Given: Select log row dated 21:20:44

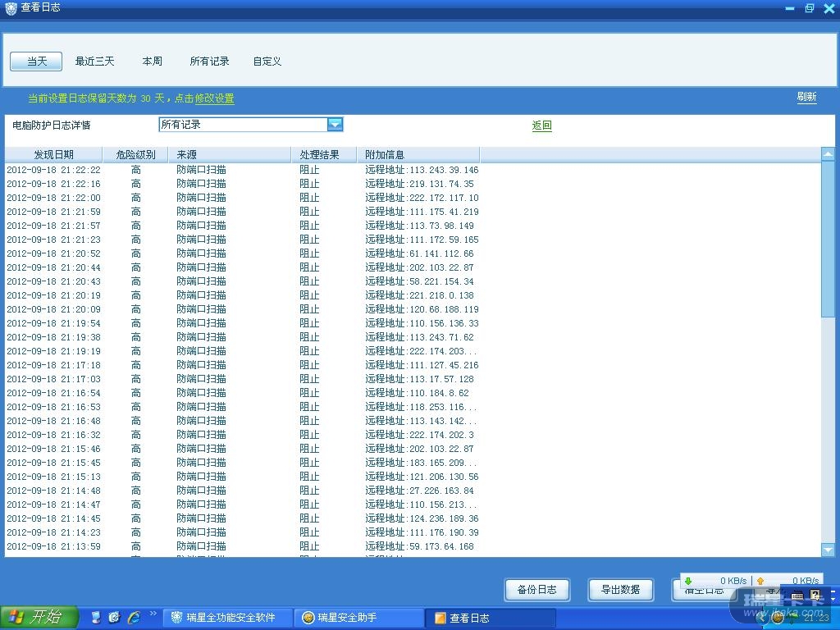Looking at the screenshot, I should (413, 267).
